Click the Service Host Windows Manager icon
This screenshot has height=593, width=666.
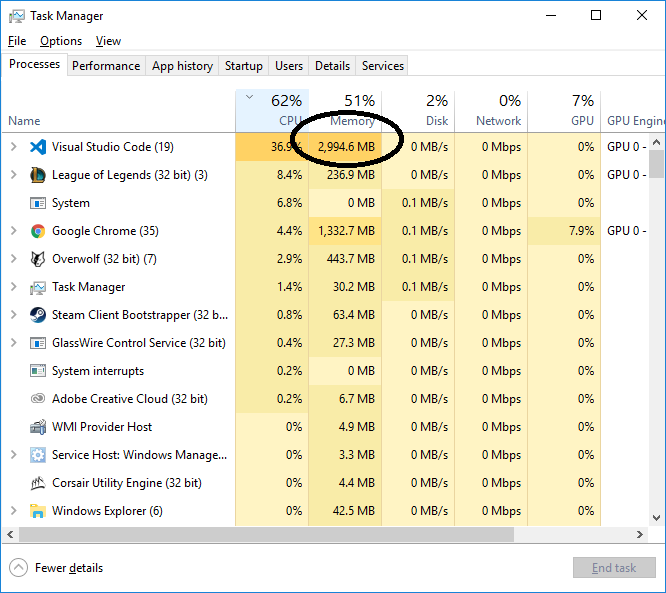[38, 455]
